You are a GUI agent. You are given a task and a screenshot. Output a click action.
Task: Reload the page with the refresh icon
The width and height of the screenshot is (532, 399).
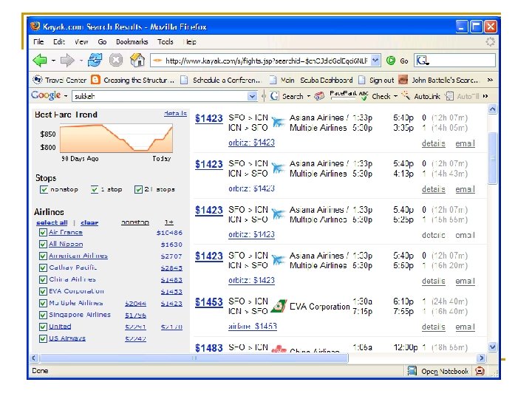95,61
